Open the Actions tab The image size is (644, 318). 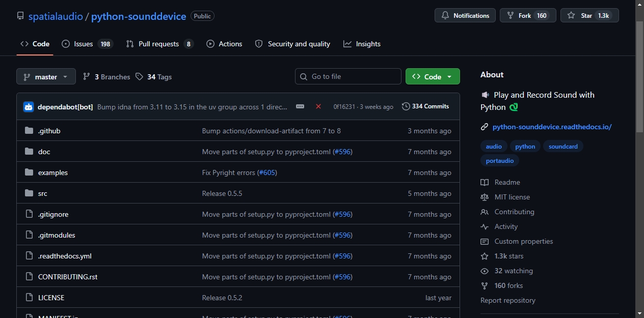[224, 44]
